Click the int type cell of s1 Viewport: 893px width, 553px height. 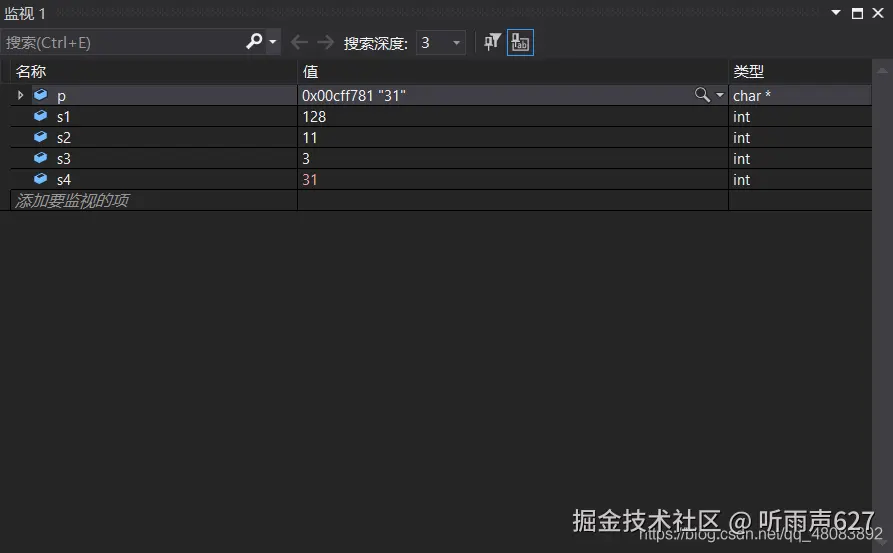pyautogui.click(x=800, y=117)
